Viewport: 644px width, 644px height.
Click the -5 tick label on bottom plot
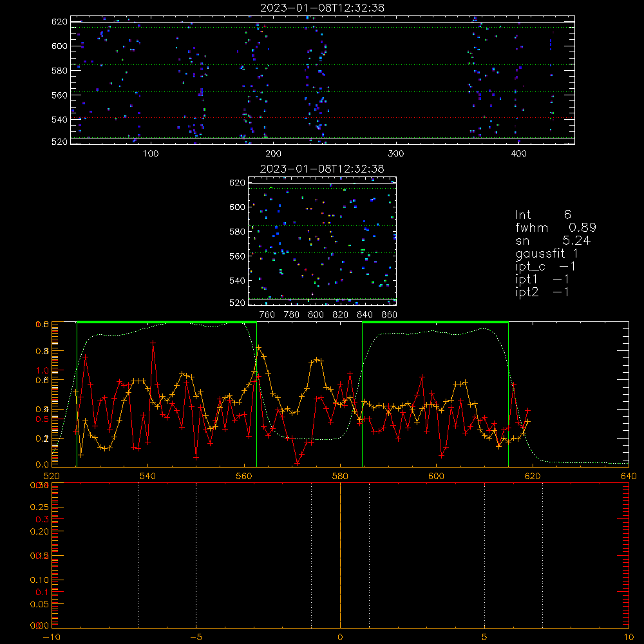tap(196, 637)
